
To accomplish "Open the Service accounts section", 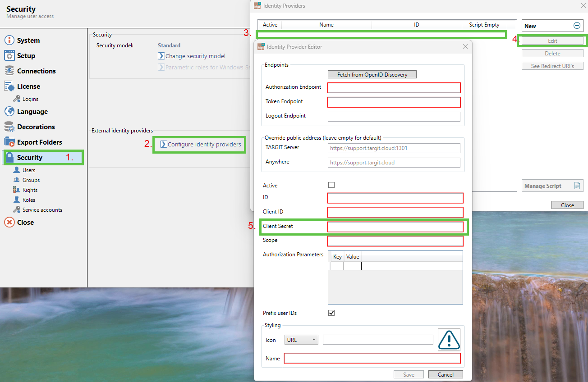I will click(41, 209).
